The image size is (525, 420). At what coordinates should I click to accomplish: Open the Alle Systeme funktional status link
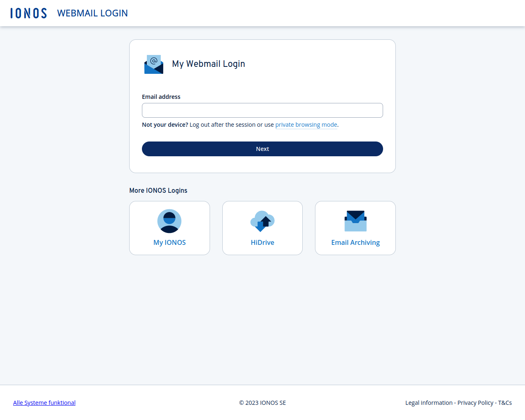(44, 403)
